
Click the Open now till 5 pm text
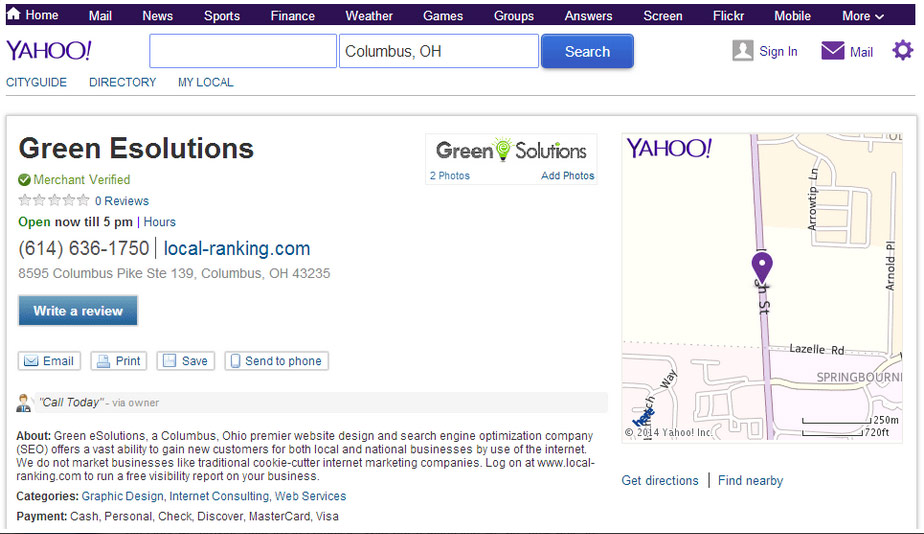tap(75, 222)
